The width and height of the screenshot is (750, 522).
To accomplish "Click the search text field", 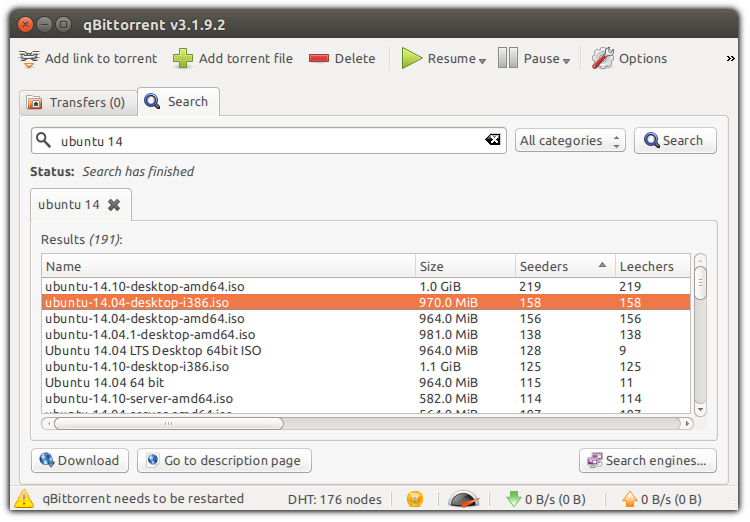I will pos(269,141).
